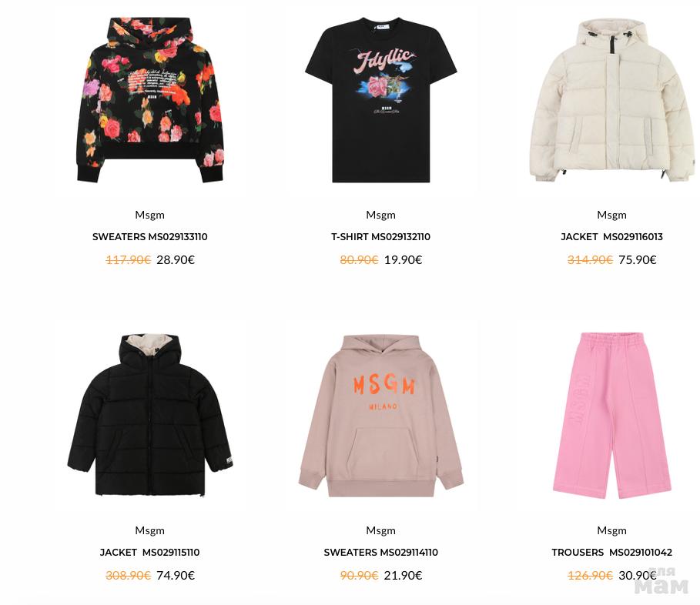
Task: Click the 28.90€ sale price
Action: coord(176,259)
